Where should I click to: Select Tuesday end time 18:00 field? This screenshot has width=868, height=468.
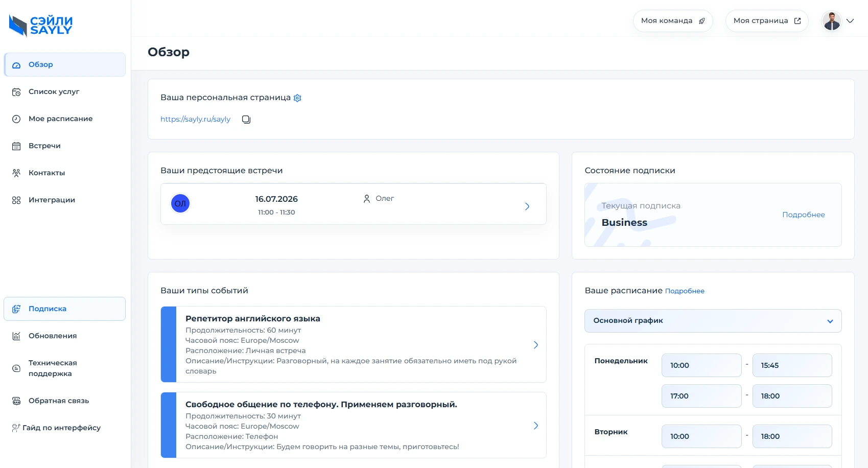pyautogui.click(x=792, y=436)
